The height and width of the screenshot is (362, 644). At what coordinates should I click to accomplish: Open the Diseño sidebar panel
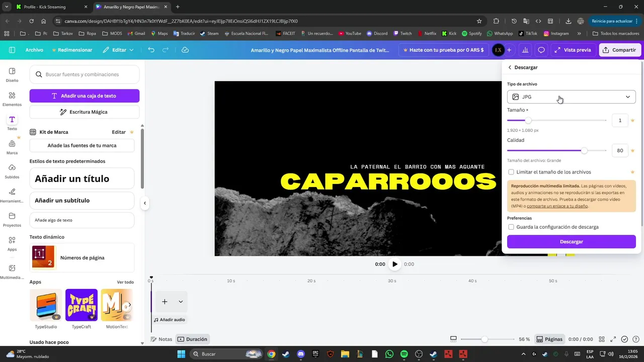click(x=12, y=74)
